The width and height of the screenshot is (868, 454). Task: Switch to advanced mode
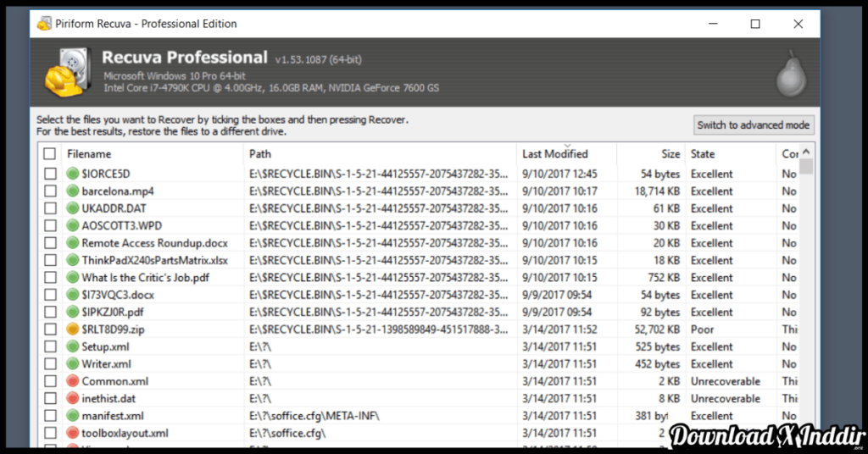[x=753, y=125]
